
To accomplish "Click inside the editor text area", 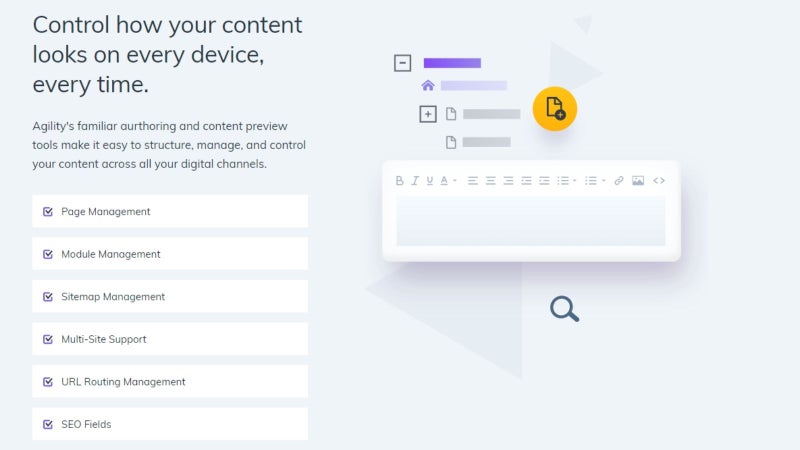I will pyautogui.click(x=531, y=221).
